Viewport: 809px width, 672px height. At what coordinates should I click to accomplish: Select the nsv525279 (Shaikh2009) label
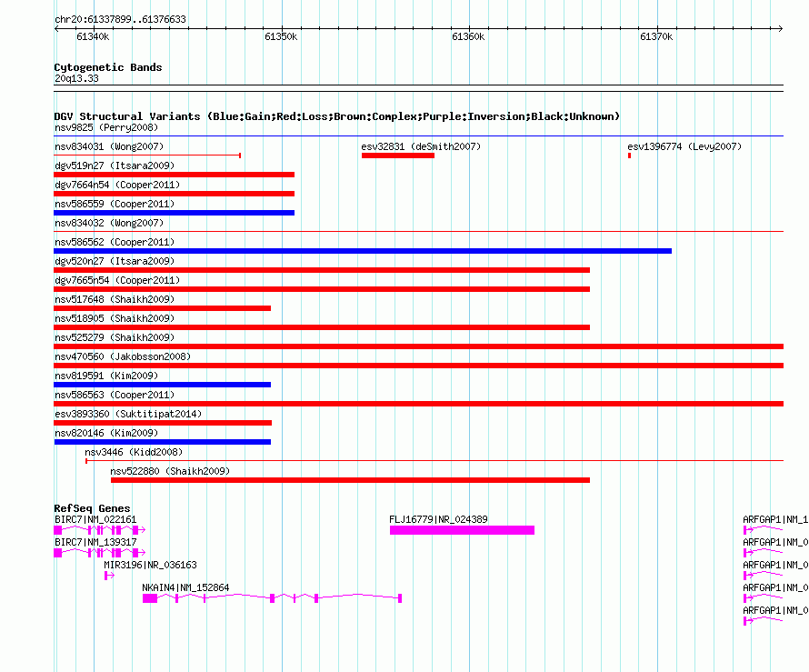(x=115, y=337)
